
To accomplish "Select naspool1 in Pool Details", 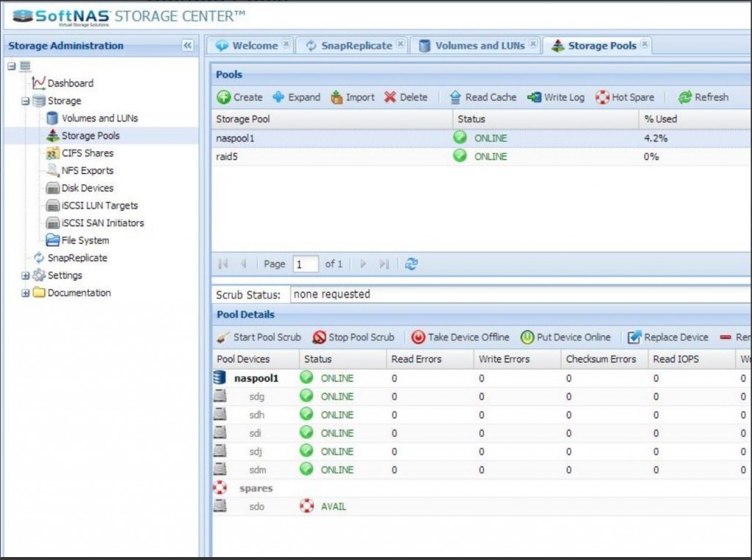I will (x=482, y=378).
